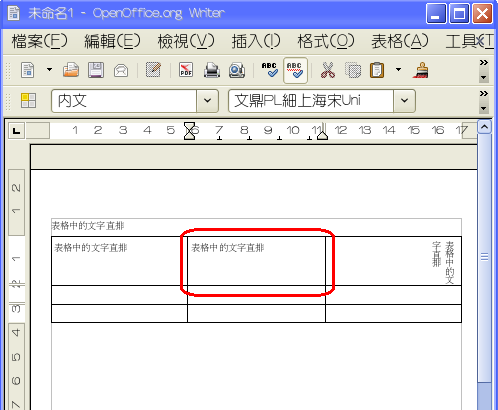Click the ruler tab stop type button
Viewport: 498px width, 410px height.
tap(16, 130)
